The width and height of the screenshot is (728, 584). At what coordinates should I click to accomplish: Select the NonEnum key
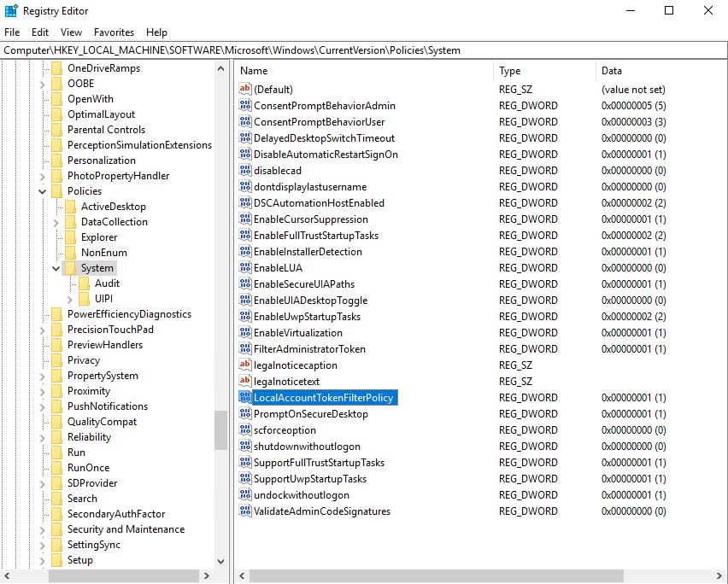(x=104, y=253)
